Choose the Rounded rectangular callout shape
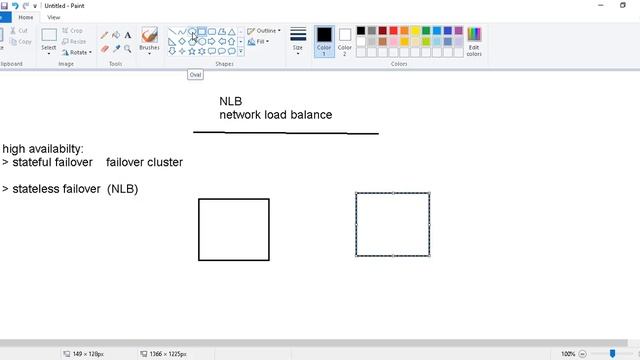 [212, 51]
